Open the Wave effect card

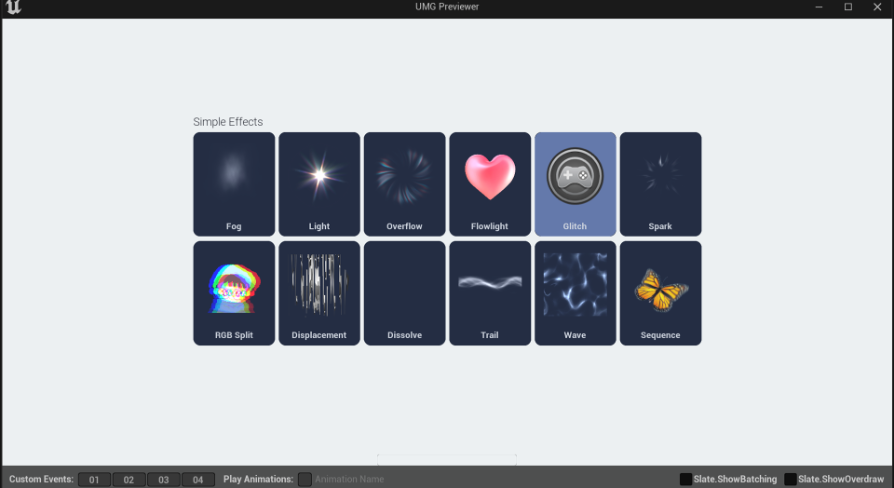(575, 293)
